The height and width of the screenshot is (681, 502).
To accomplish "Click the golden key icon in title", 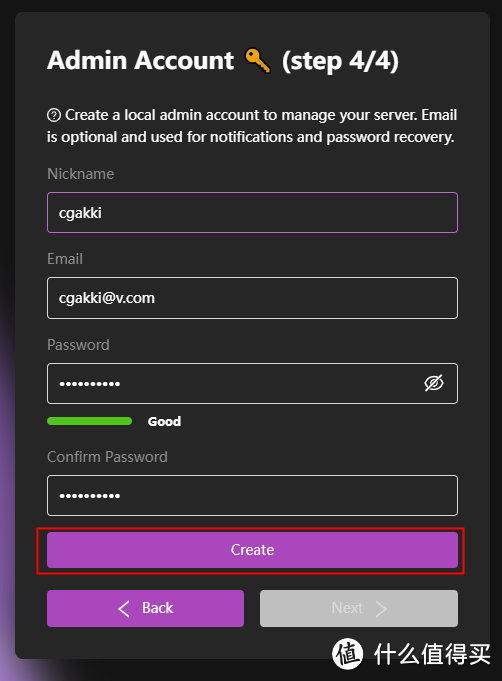I will click(258, 61).
